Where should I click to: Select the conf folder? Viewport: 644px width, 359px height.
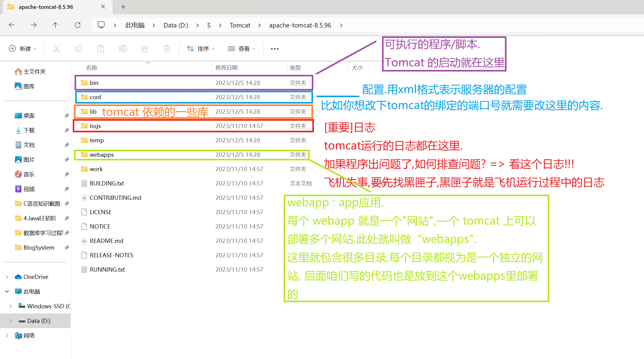pos(194,97)
